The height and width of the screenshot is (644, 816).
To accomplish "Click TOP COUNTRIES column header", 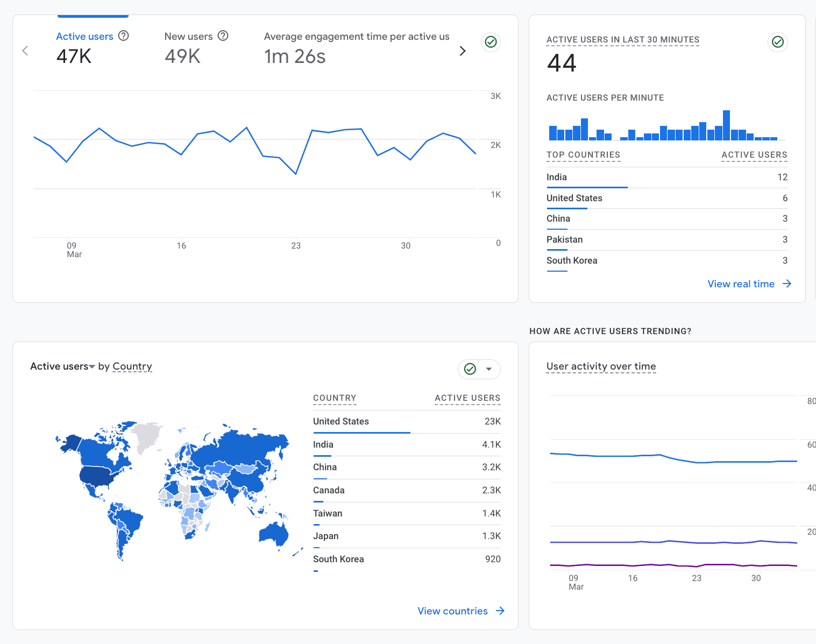I will click(x=583, y=155).
